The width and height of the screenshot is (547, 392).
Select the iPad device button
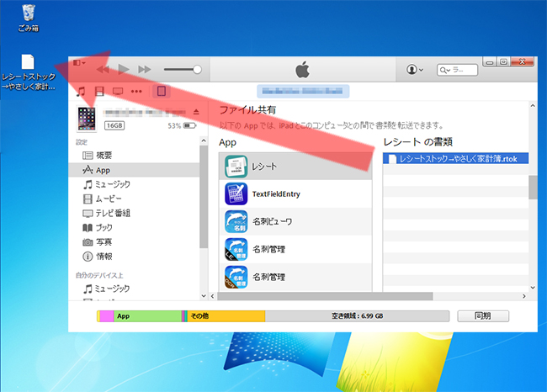(x=162, y=92)
